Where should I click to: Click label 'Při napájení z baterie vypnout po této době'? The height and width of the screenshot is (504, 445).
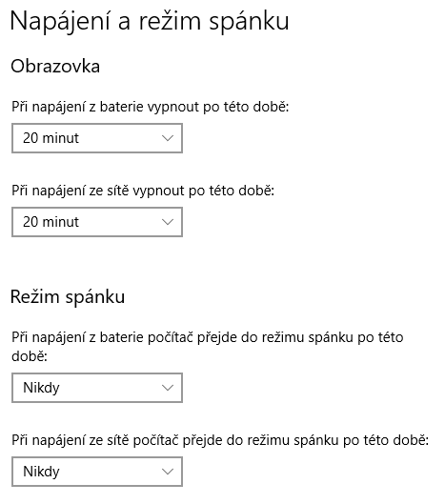(151, 107)
